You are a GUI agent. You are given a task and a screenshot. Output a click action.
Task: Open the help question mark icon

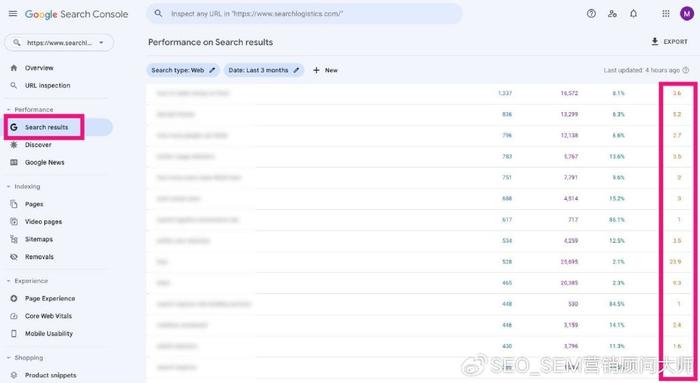(x=591, y=14)
